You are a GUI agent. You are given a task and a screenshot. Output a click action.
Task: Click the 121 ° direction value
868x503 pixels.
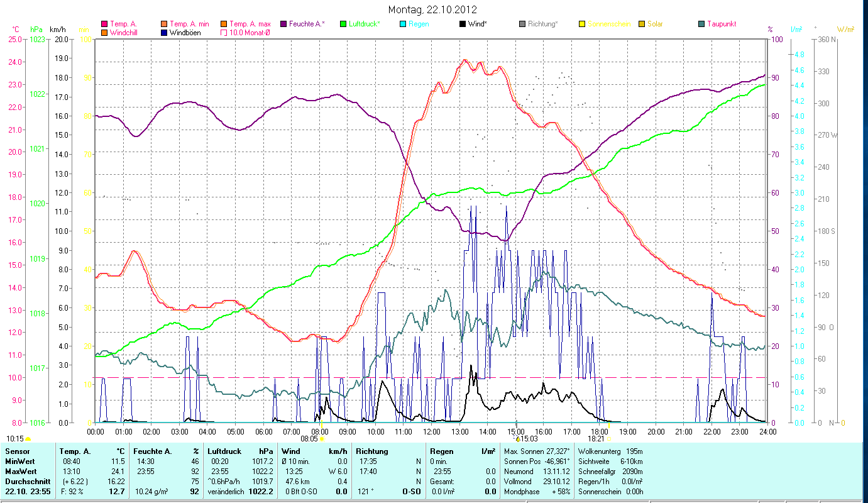click(366, 490)
